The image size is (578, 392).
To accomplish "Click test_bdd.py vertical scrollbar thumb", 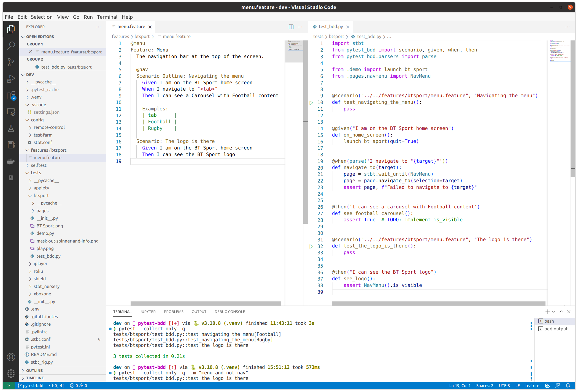I will pyautogui.click(x=573, y=109).
